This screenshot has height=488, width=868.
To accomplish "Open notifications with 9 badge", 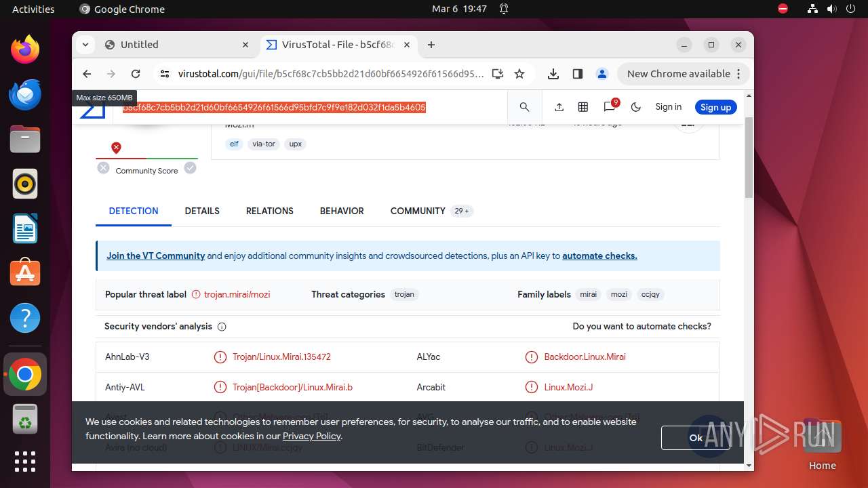I will 610,106.
